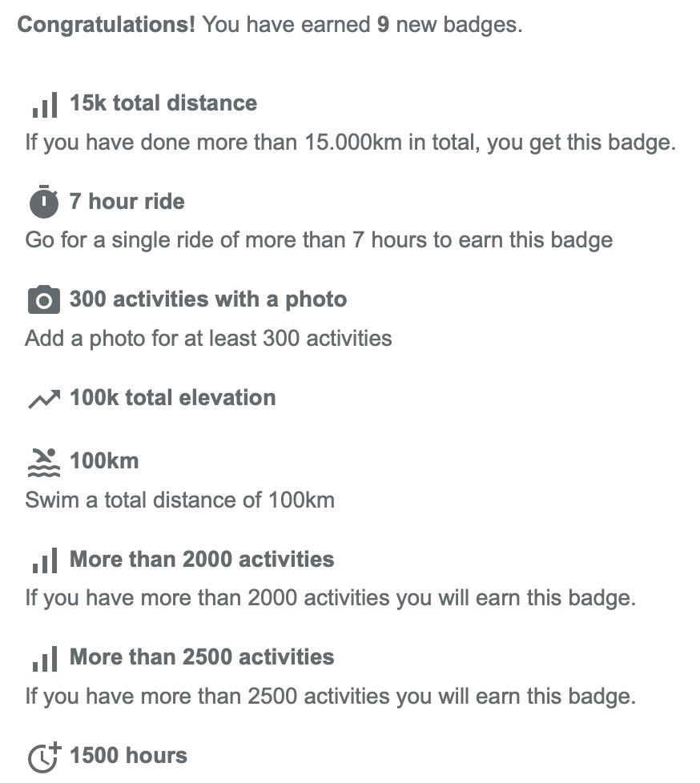Select the 15k total distance badge title
700x783 pixels.
click(163, 102)
